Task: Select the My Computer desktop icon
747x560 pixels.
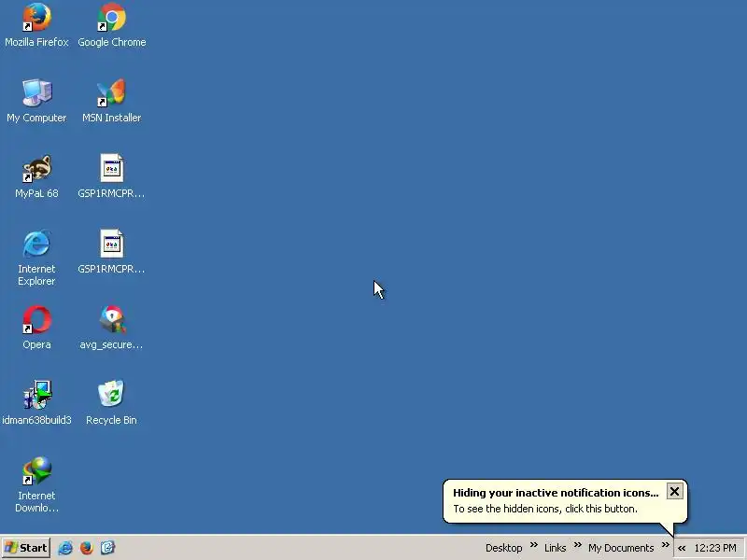Action: 36,101
